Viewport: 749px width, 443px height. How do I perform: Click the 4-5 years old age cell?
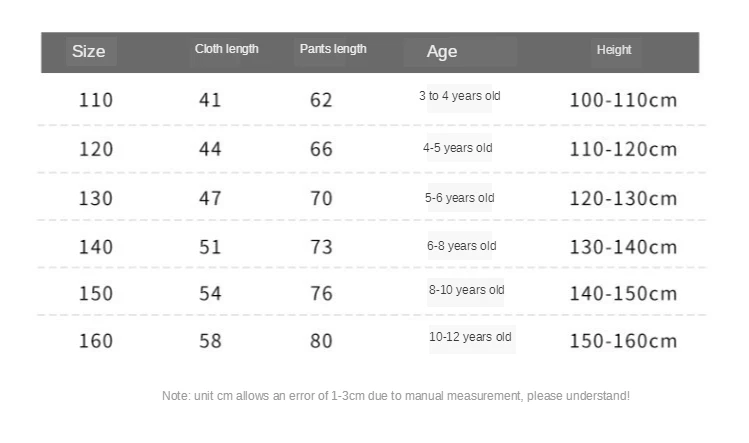point(457,148)
